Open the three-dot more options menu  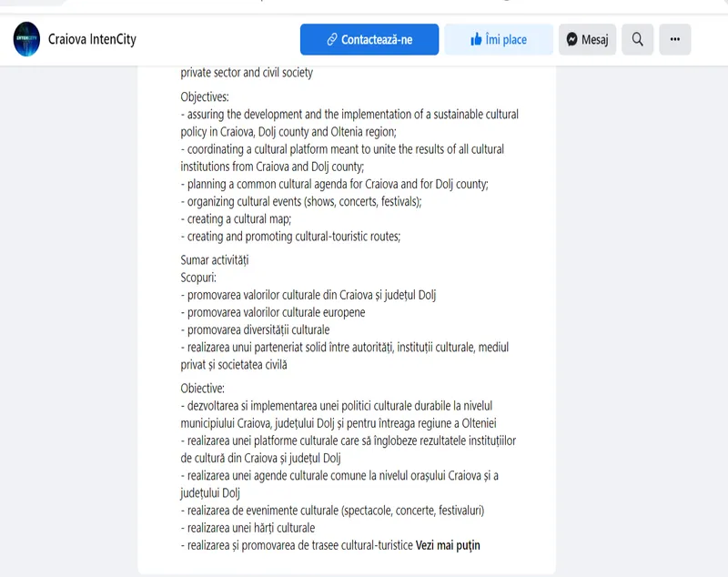click(x=674, y=39)
